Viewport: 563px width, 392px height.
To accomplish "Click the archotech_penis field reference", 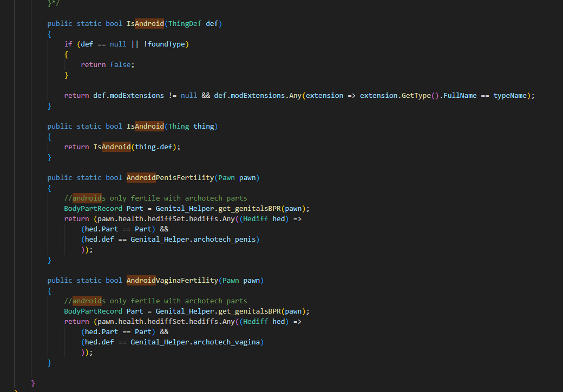I will tap(225, 239).
